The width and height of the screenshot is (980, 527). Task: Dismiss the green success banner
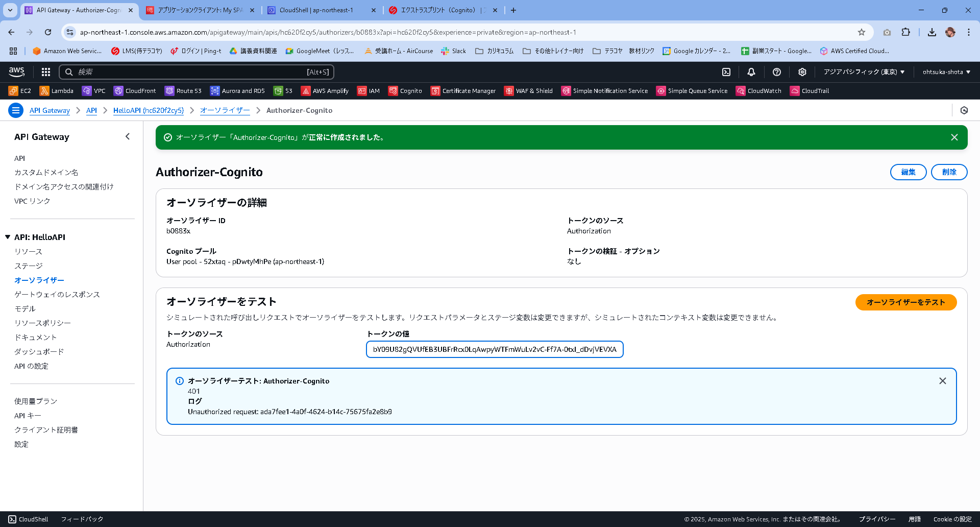954,137
